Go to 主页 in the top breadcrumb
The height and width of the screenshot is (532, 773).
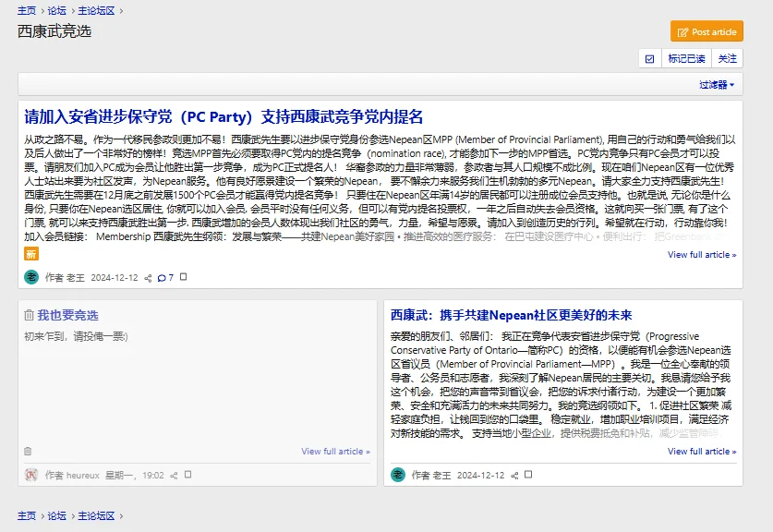coord(27,10)
